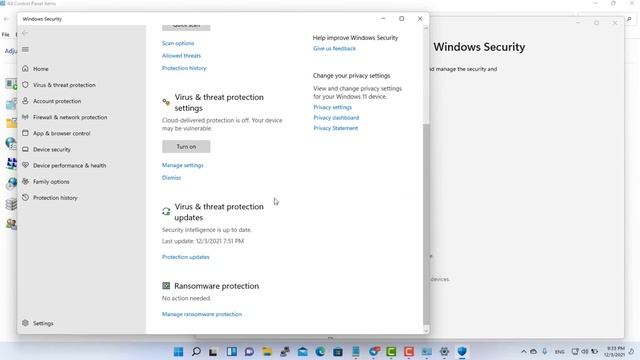Open the Settings gear on the taskbar

pyautogui.click(x=444, y=351)
